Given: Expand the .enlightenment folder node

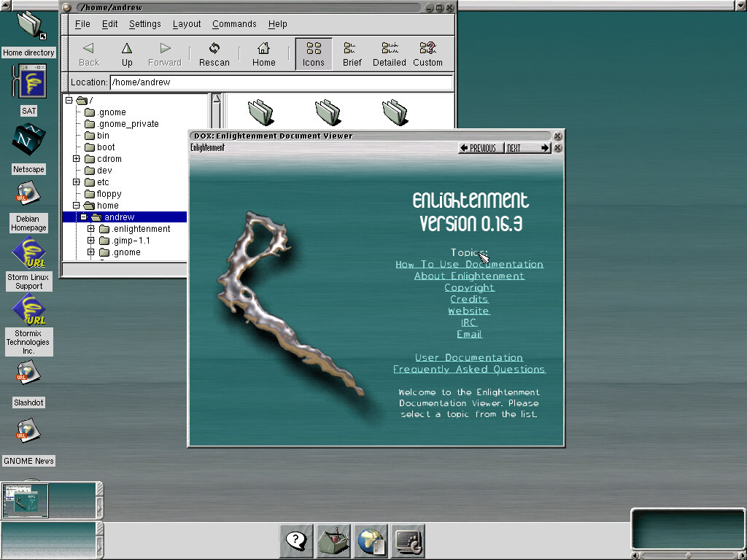Looking at the screenshot, I should [91, 229].
